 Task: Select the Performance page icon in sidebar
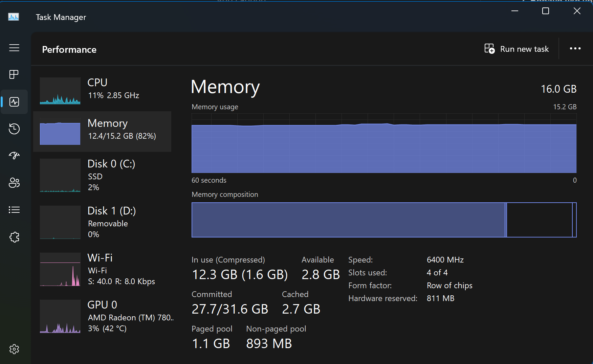(x=14, y=102)
